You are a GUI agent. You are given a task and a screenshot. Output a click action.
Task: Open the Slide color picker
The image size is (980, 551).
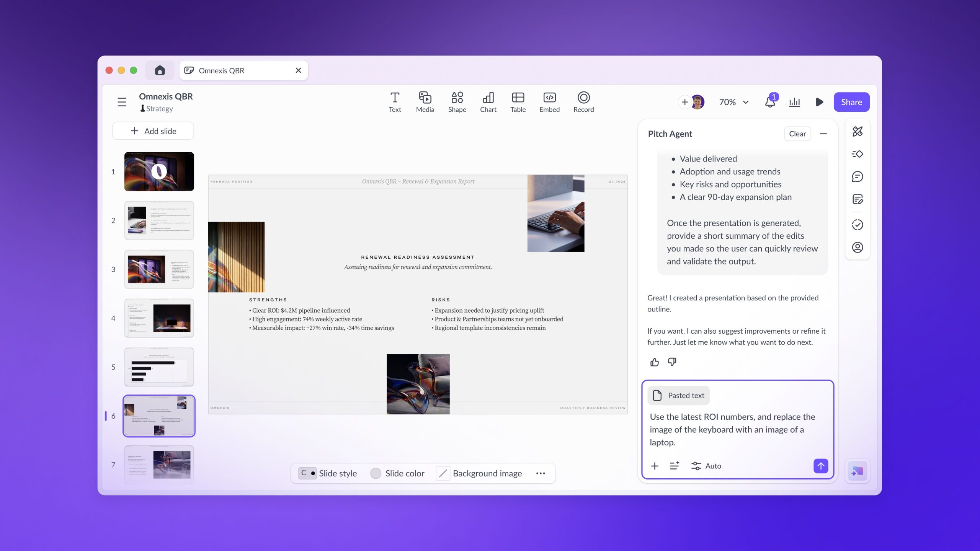point(397,473)
